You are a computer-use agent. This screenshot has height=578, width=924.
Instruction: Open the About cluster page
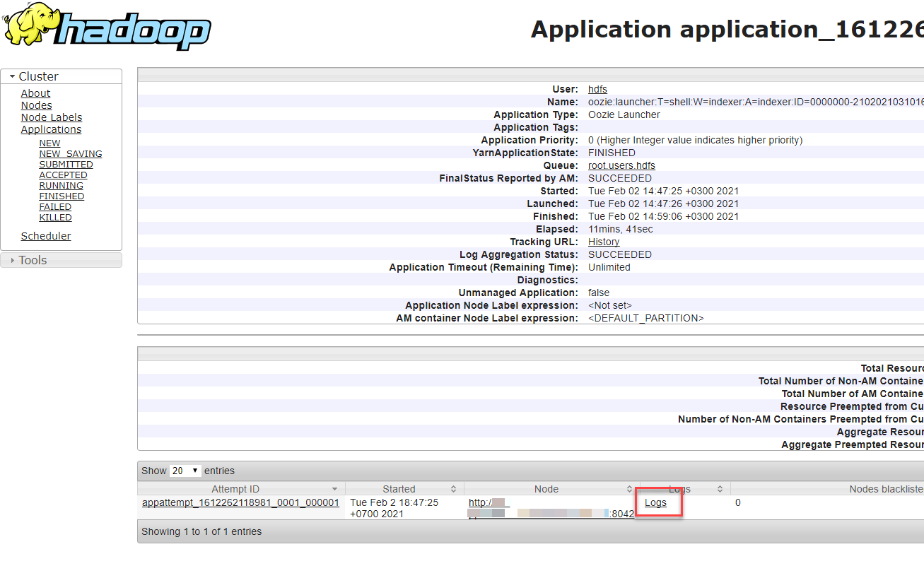click(x=35, y=93)
